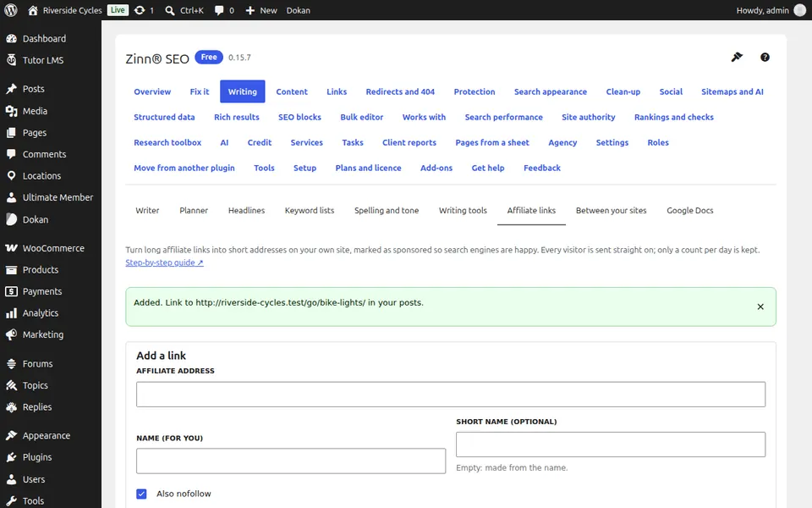Open the Howdy, admin account menu
Image resolution: width=812 pixels, height=508 pixels.
pos(771,10)
